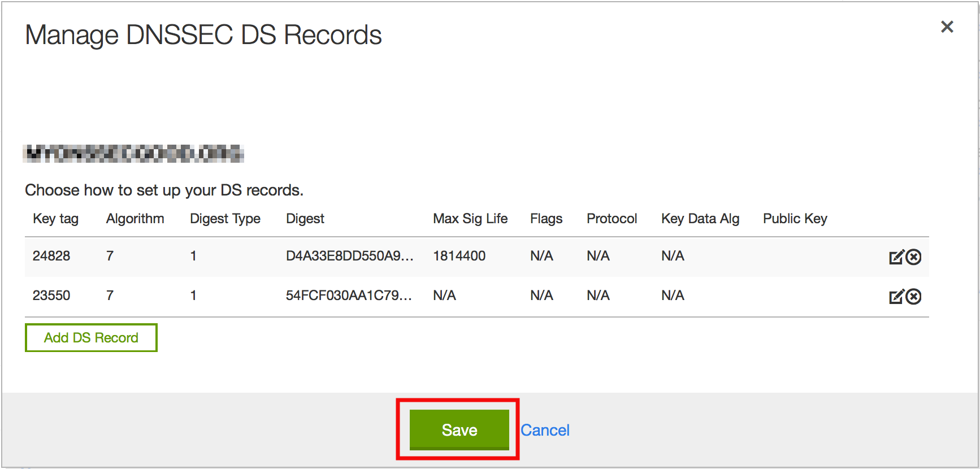Click the Max Sig Life column header

click(x=470, y=219)
